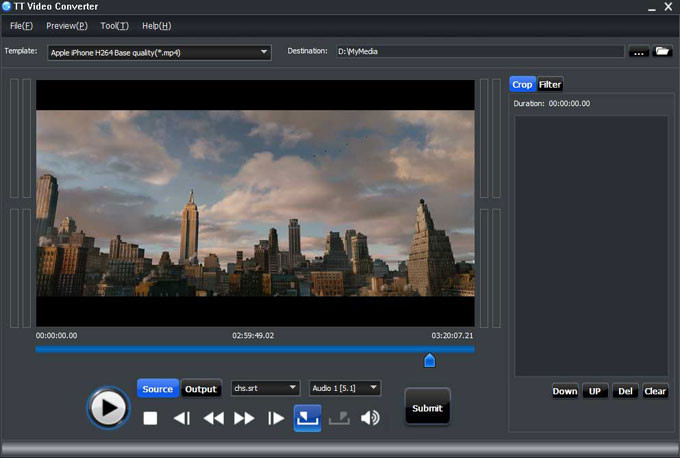Open the Audio 1 [5.1] track dropdown

click(x=345, y=388)
